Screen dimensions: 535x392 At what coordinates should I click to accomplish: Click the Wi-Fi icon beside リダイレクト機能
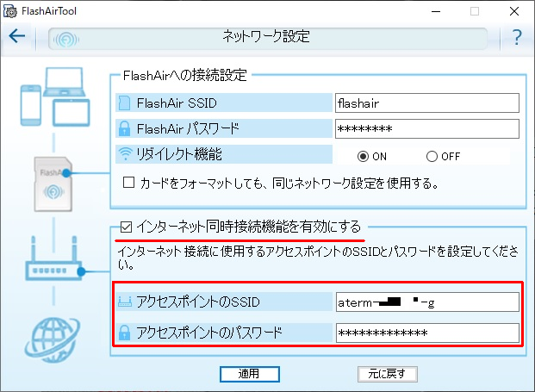(x=125, y=154)
